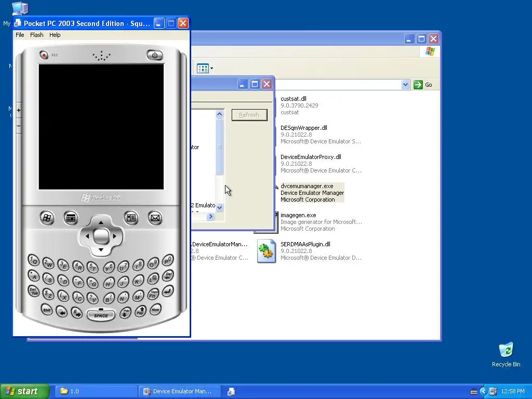Tap the D-pad right arrow
532x399 pixels.
tap(115, 236)
